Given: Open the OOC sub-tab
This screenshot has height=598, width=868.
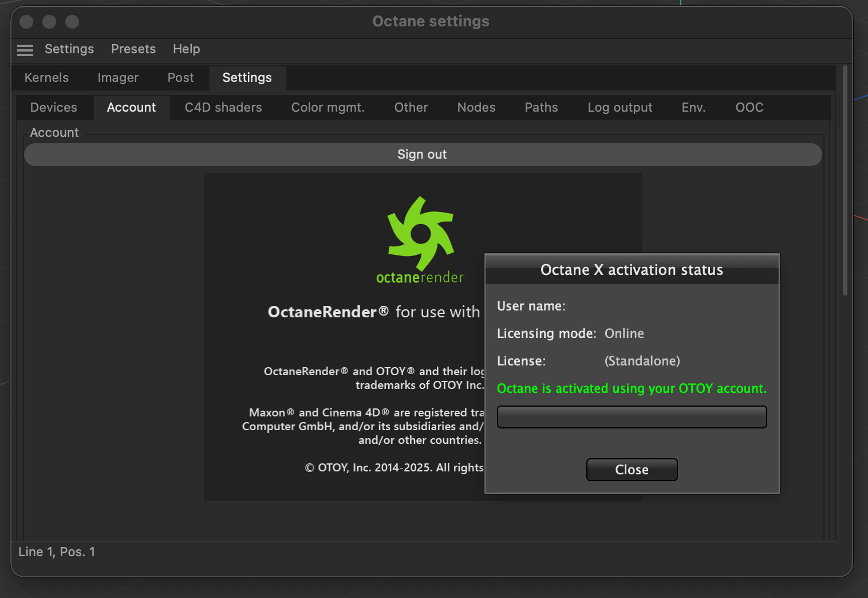Looking at the screenshot, I should pos(749,108).
